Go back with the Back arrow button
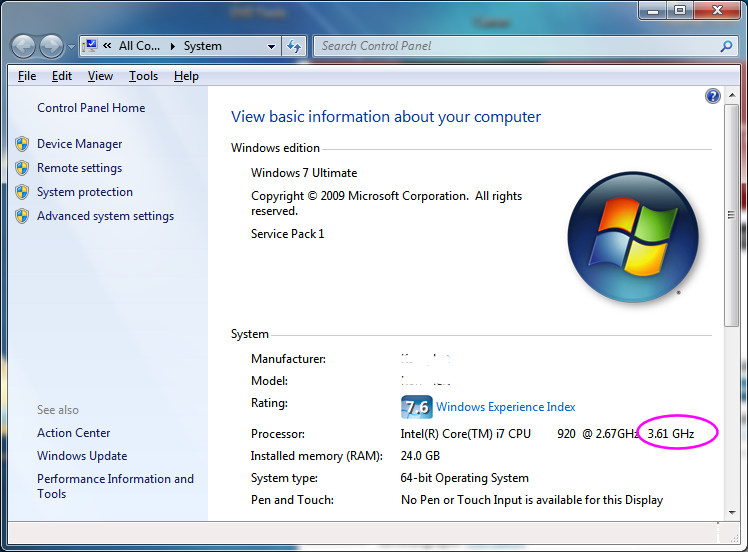The height and width of the screenshot is (552, 748). [x=23, y=46]
